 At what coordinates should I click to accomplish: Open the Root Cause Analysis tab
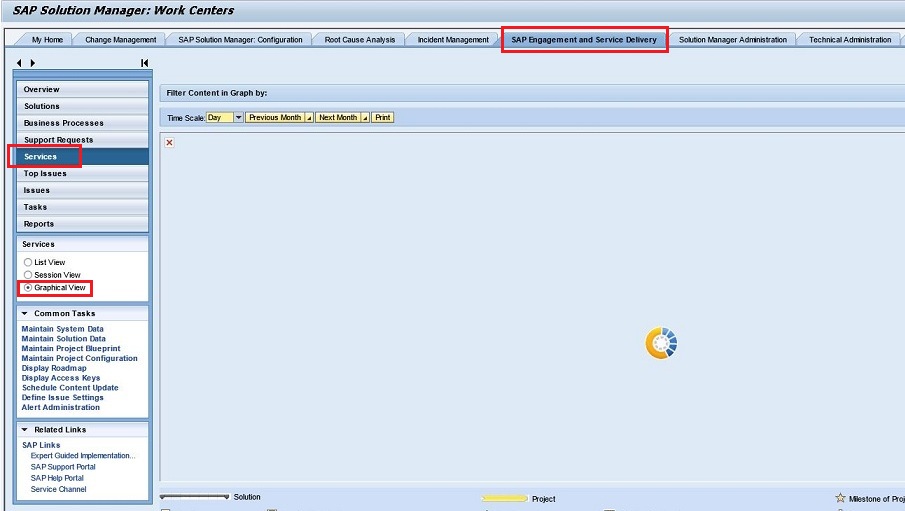[x=360, y=40]
